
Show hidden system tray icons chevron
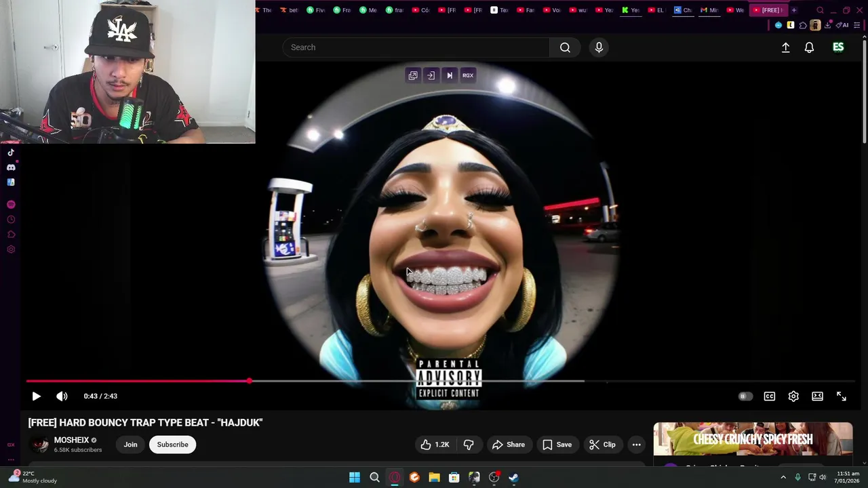point(783,477)
